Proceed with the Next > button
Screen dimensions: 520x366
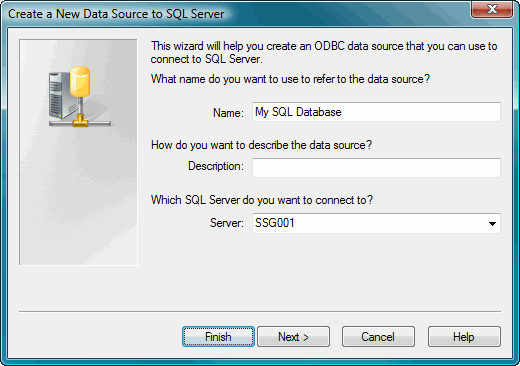(x=293, y=337)
